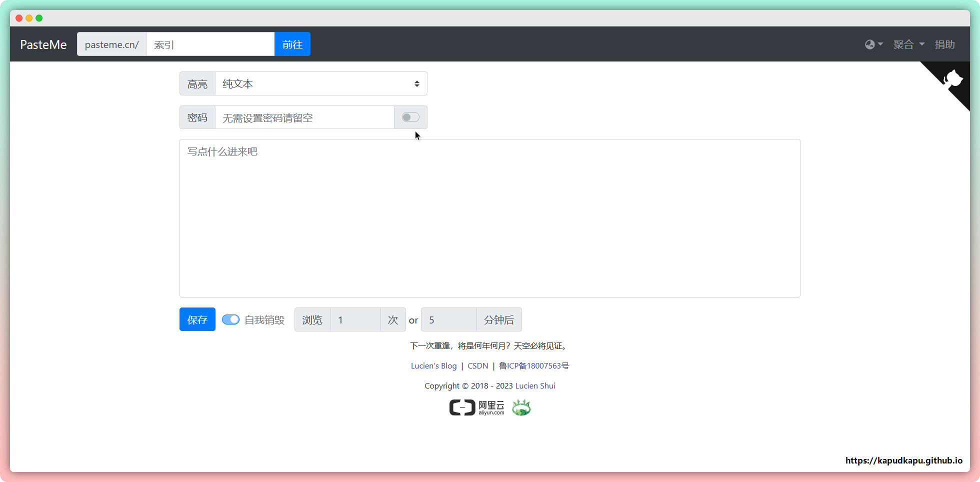Click the 前往 go button
This screenshot has width=980, height=482.
pyautogui.click(x=292, y=44)
